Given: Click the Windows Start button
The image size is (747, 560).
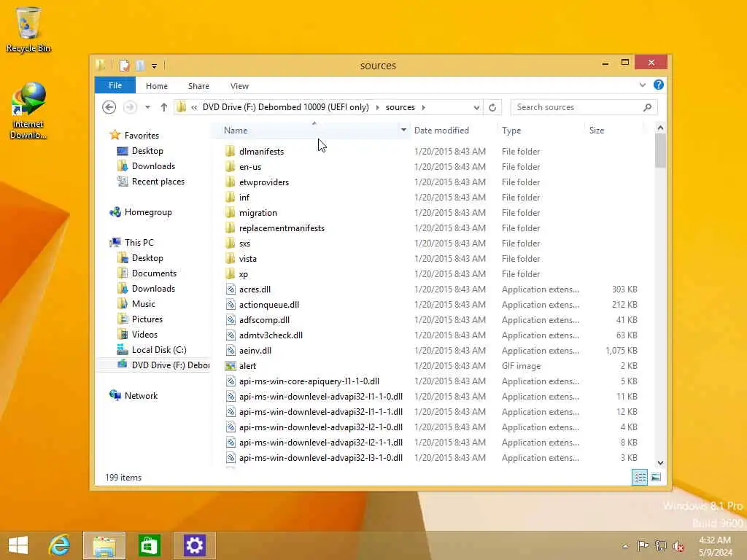Looking at the screenshot, I should click(18, 545).
